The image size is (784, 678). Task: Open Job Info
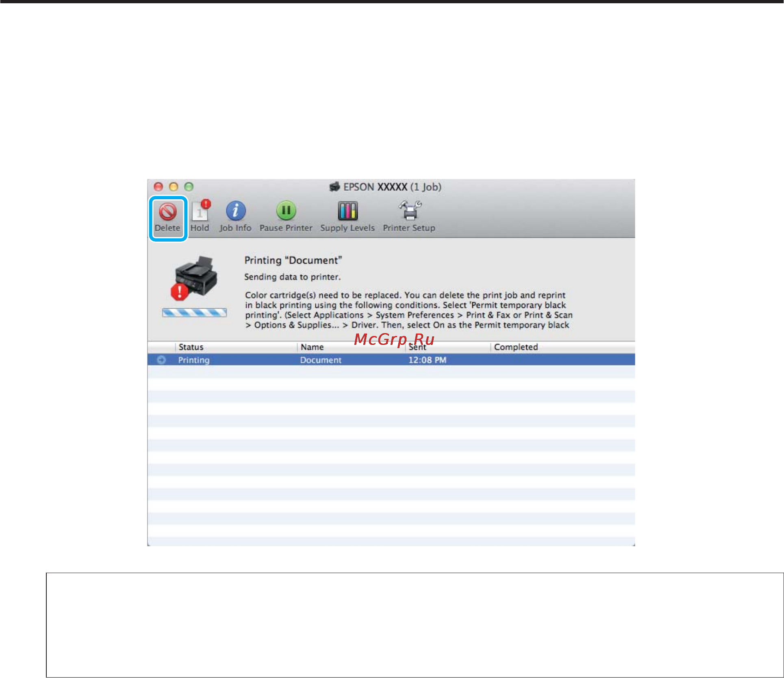click(x=235, y=216)
